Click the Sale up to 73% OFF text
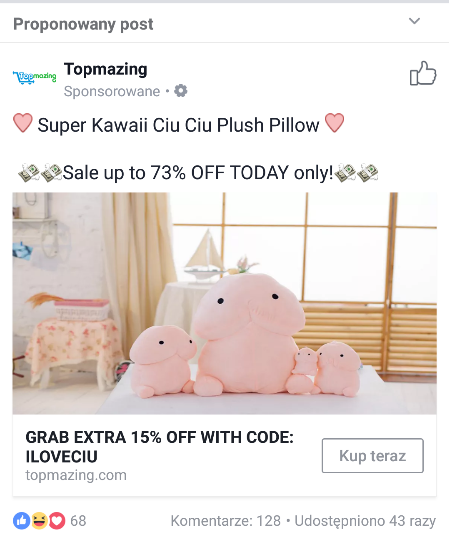Image resolution: width=449 pixels, height=542 pixels. tap(198, 172)
